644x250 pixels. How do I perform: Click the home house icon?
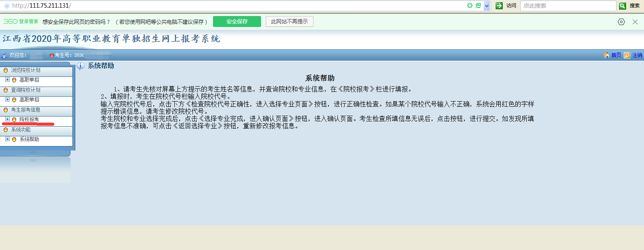(x=606, y=55)
